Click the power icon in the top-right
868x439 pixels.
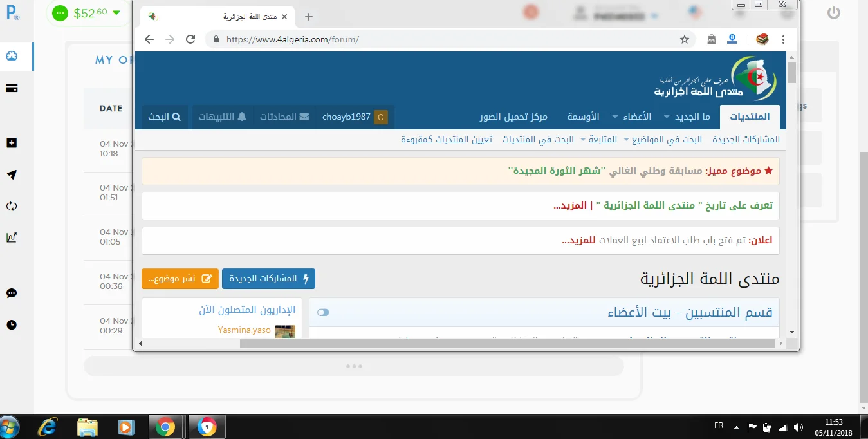click(x=834, y=12)
